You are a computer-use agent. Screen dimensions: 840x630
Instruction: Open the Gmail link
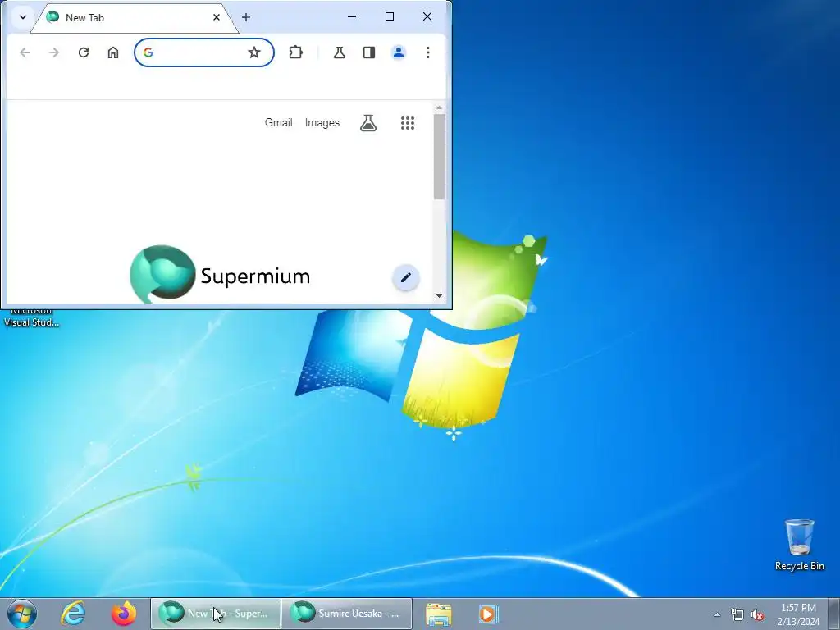click(279, 123)
